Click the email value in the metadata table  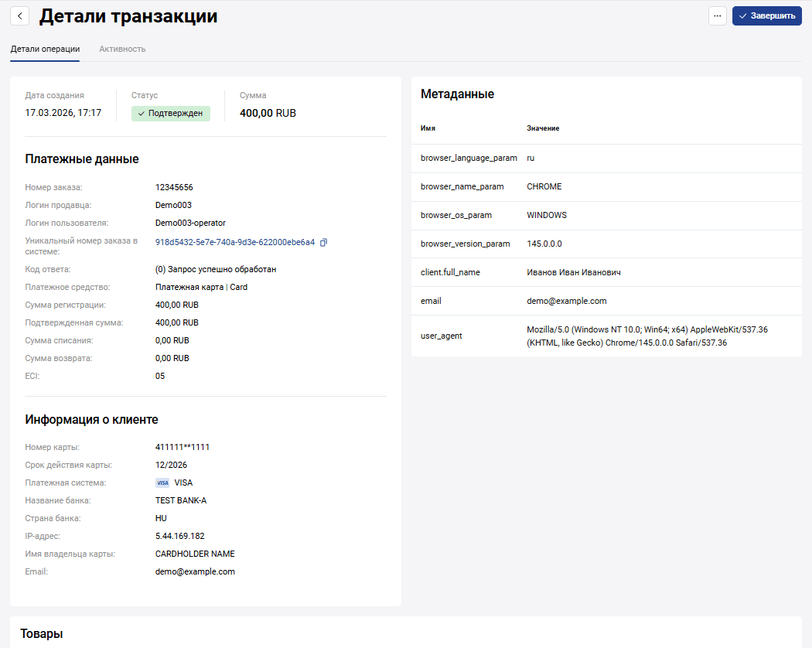pos(566,301)
